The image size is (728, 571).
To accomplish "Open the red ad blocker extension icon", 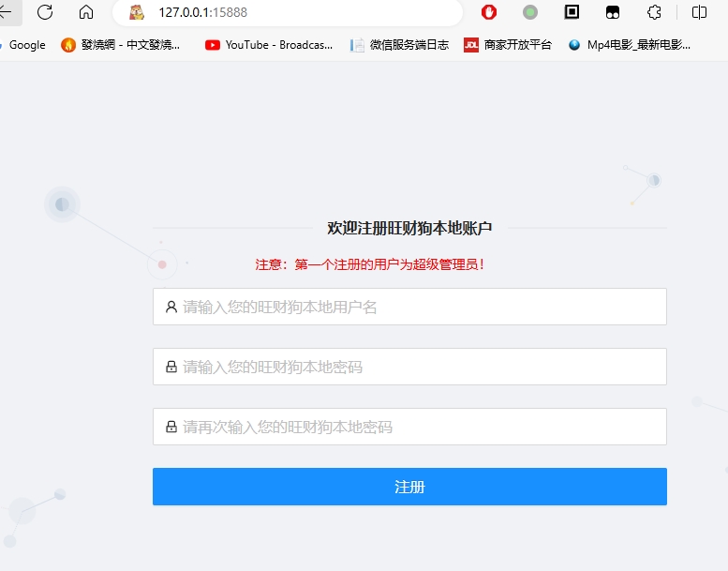I will point(489,12).
